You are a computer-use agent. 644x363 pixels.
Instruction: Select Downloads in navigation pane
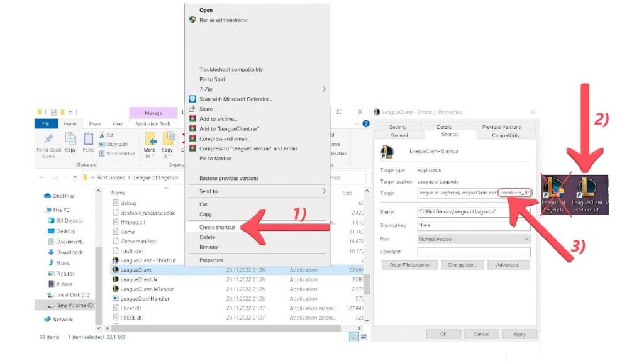(x=65, y=252)
